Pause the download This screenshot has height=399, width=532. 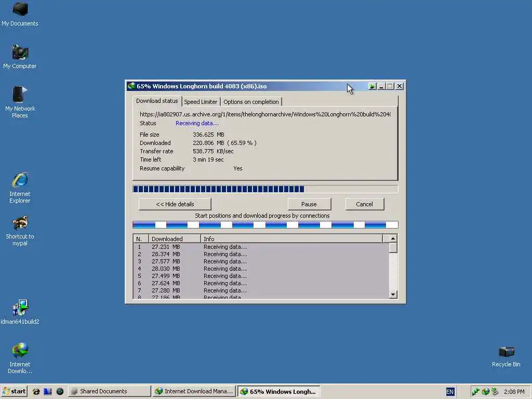click(x=309, y=204)
